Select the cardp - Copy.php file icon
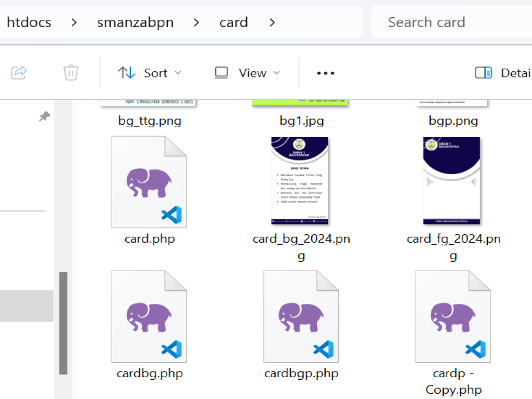Image resolution: width=532 pixels, height=399 pixels. tap(453, 316)
